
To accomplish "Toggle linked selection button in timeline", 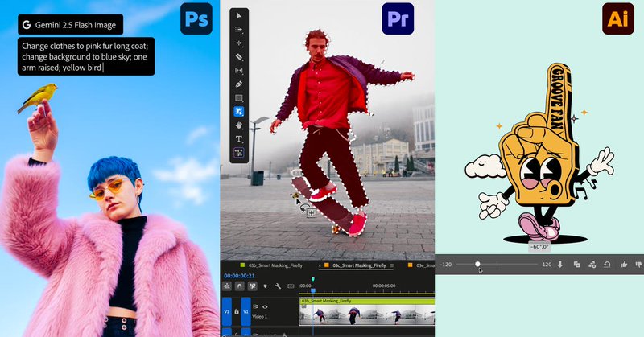I will click(252, 286).
